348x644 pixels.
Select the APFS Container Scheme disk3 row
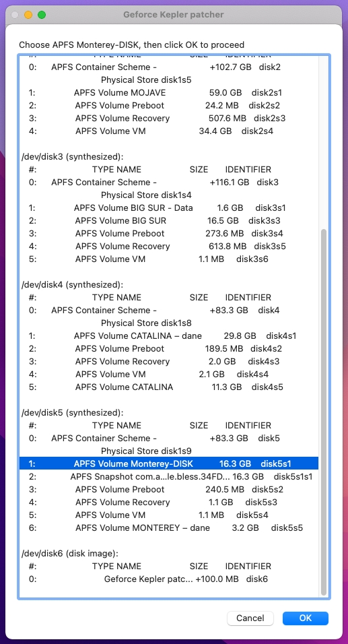[169, 182]
